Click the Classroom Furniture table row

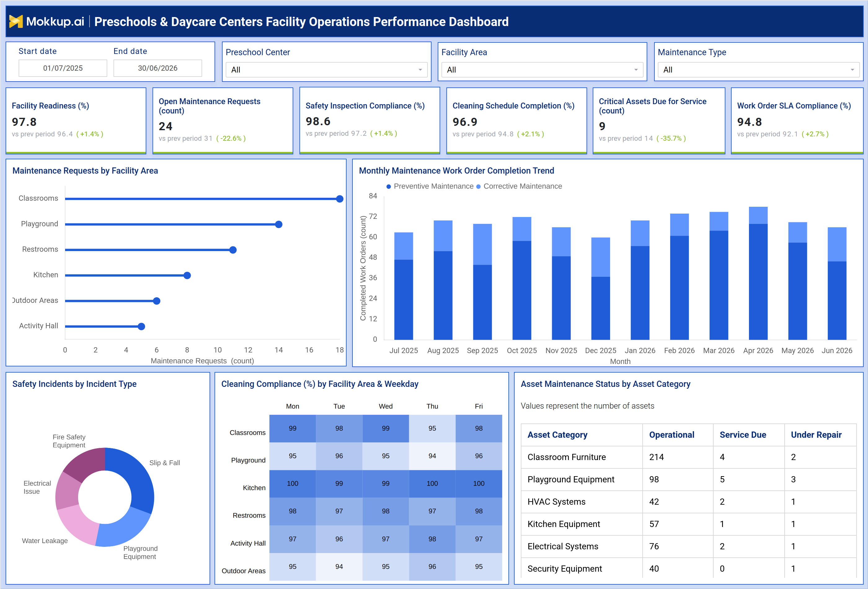pyautogui.click(x=688, y=457)
